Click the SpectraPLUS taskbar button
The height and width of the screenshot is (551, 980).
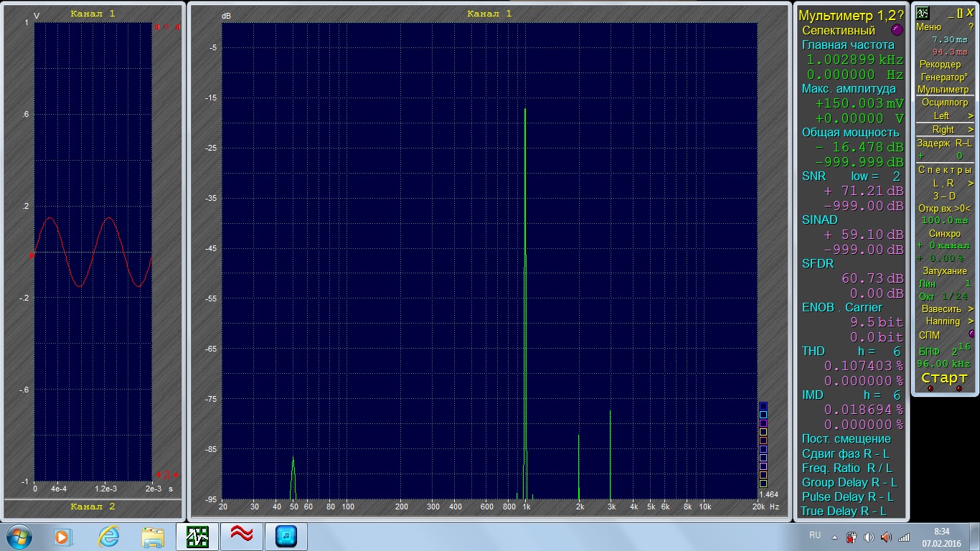click(198, 536)
